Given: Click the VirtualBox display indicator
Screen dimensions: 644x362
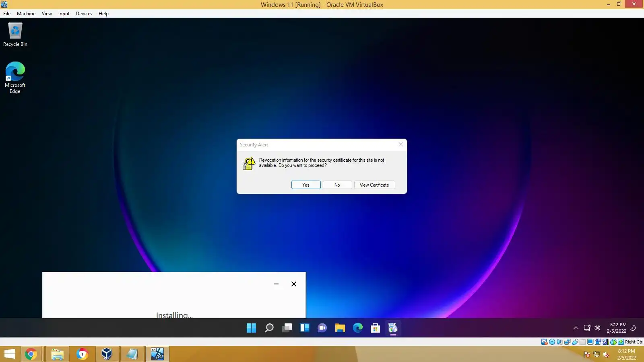Looking at the screenshot, I should click(590, 342).
